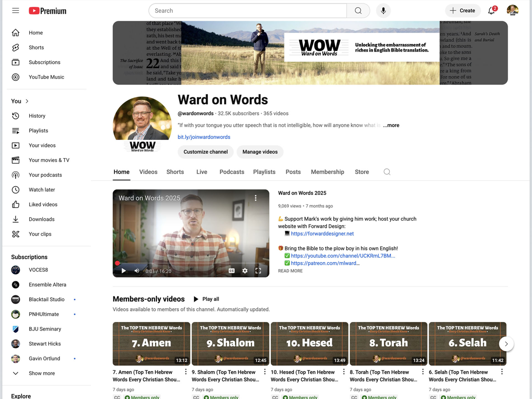Image resolution: width=532 pixels, height=399 pixels.
Task: Switch to the Playlists channel tab
Action: 264,172
